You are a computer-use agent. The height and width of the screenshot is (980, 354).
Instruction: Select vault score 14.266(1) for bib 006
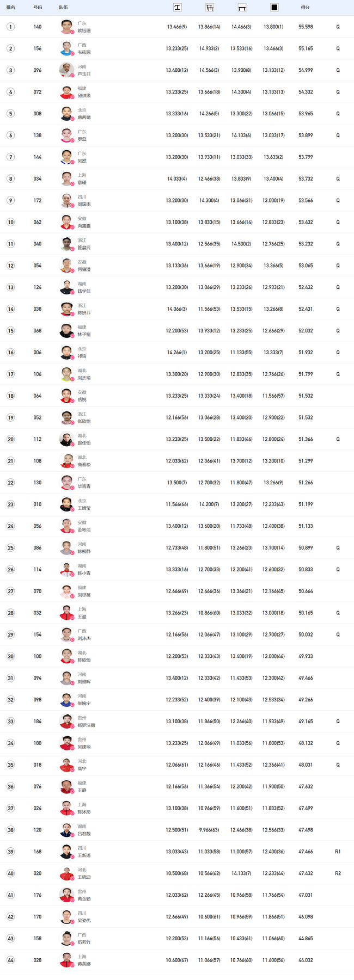pyautogui.click(x=177, y=352)
